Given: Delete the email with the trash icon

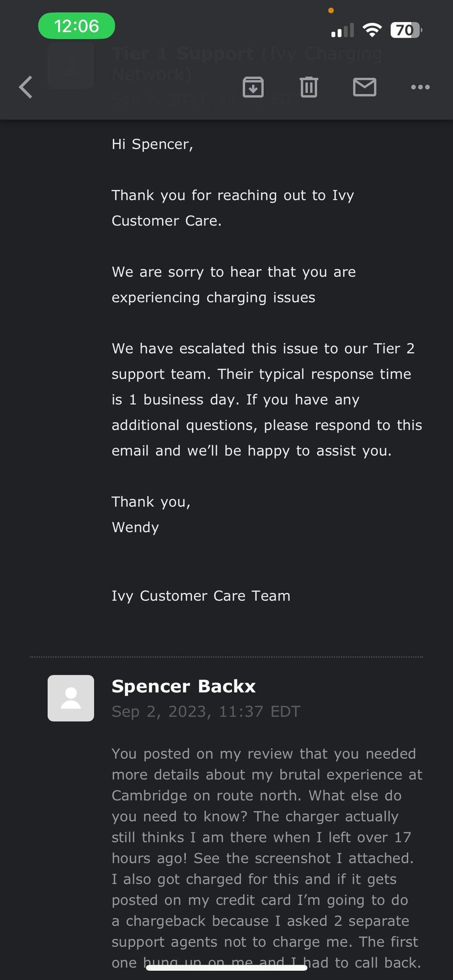Looking at the screenshot, I should 309,87.
